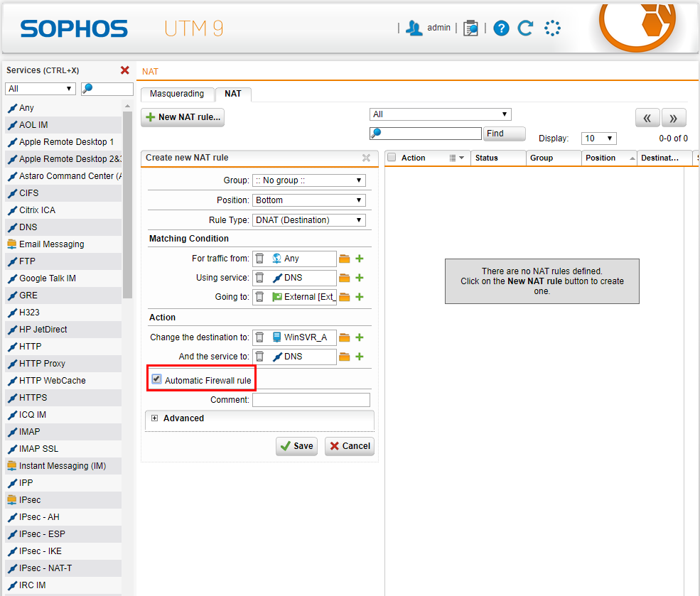Image resolution: width=700 pixels, height=596 pixels.
Task: Select the IPsec service group
Action: click(x=63, y=499)
